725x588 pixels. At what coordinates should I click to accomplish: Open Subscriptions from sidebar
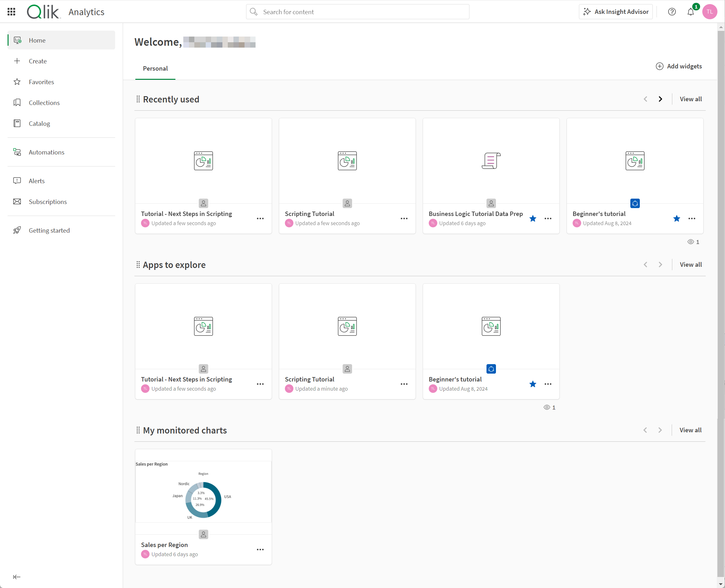(x=47, y=201)
